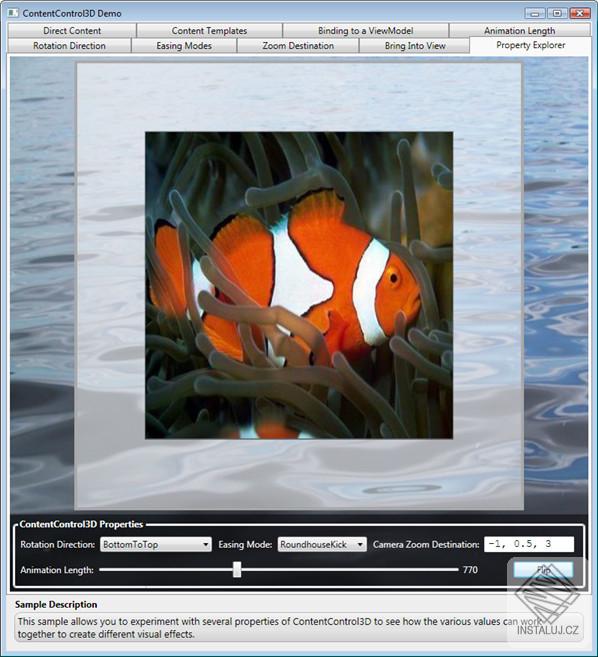Open Binding to a ViewModel tab
This screenshot has height=657, width=598.
click(365, 31)
